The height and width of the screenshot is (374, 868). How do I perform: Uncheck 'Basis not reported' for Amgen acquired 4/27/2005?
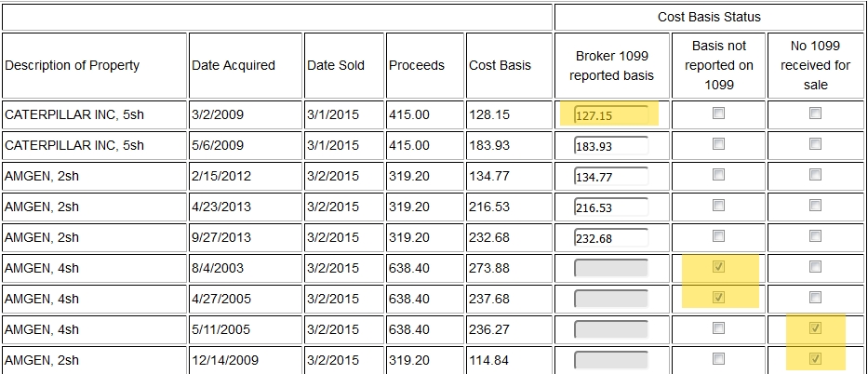click(x=717, y=298)
